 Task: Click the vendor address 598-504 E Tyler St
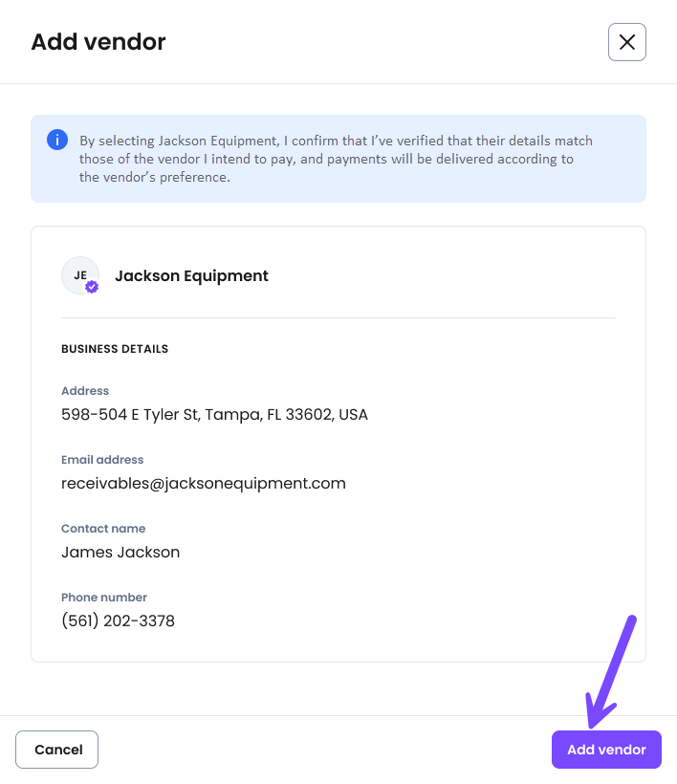pyautogui.click(x=214, y=415)
